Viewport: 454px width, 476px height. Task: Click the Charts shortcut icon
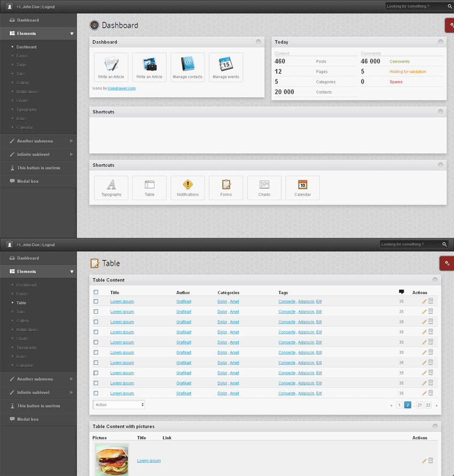264,188
